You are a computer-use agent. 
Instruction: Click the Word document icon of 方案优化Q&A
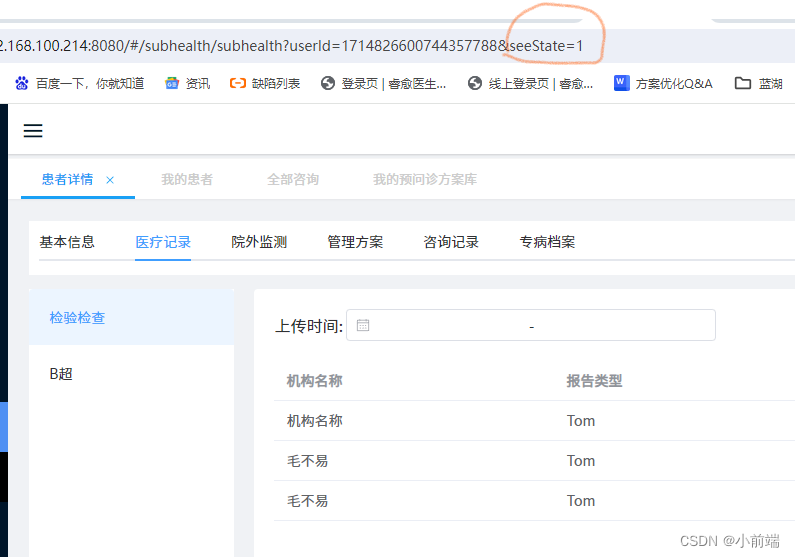(x=622, y=83)
